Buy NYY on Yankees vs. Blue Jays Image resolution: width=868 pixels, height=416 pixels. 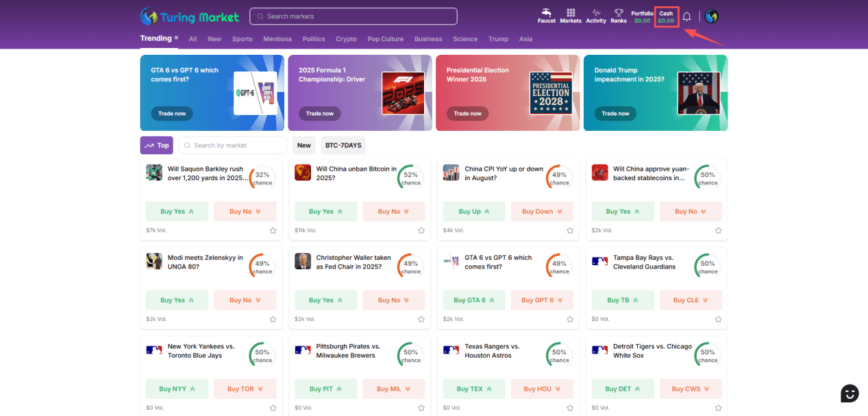pos(177,389)
